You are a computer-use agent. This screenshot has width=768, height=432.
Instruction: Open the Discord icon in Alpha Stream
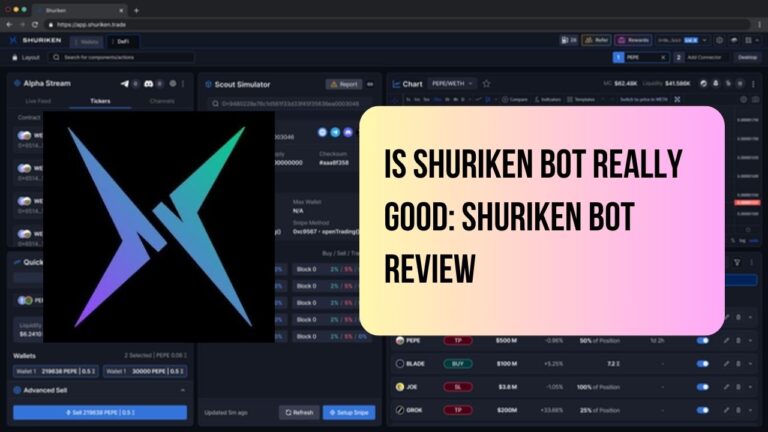click(148, 84)
